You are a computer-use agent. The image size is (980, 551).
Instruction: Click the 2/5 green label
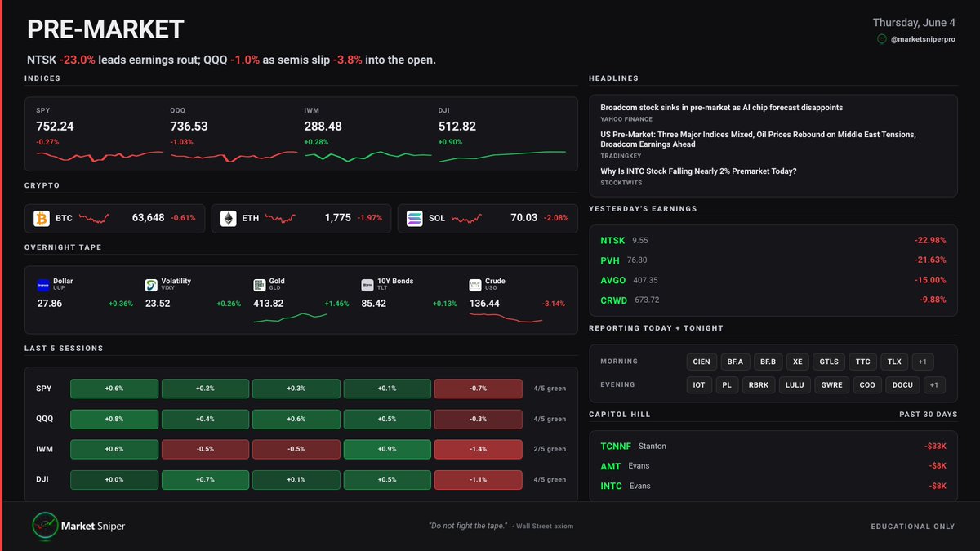coord(548,449)
